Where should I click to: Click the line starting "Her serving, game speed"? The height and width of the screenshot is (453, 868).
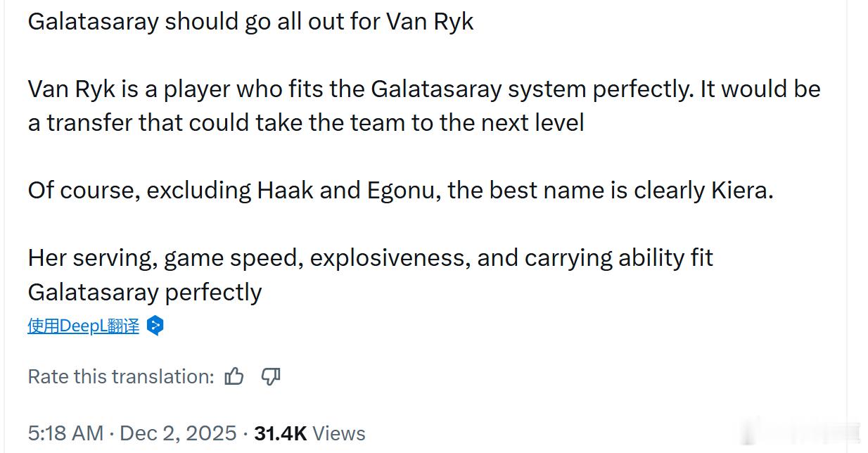[x=370, y=258]
